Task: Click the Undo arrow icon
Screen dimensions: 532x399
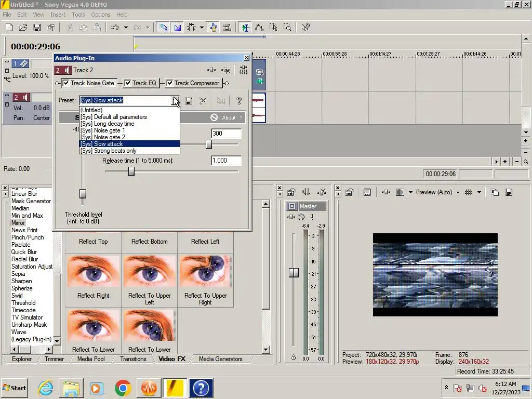Action: (114, 28)
